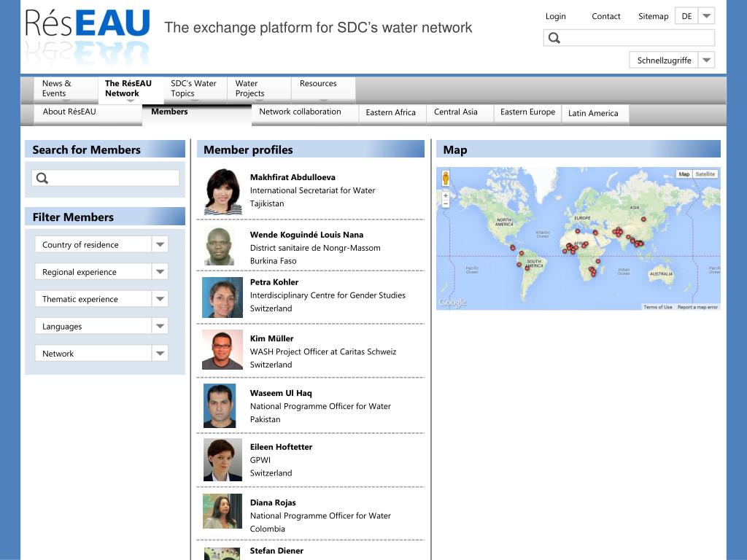The image size is (747, 560).
Task: Open the Schnellzugriffe quick access dropdown
Action: (706, 60)
